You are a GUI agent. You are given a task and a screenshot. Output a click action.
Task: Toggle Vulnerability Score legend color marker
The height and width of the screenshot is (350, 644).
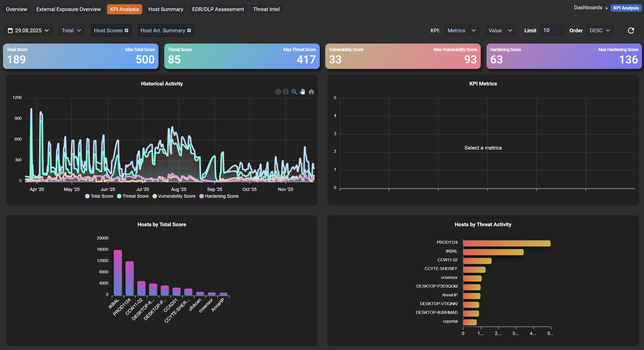click(x=155, y=196)
